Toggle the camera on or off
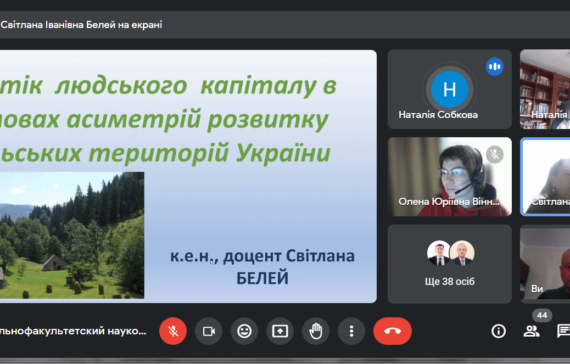Viewport: 570px width, 364px height. pyautogui.click(x=209, y=331)
